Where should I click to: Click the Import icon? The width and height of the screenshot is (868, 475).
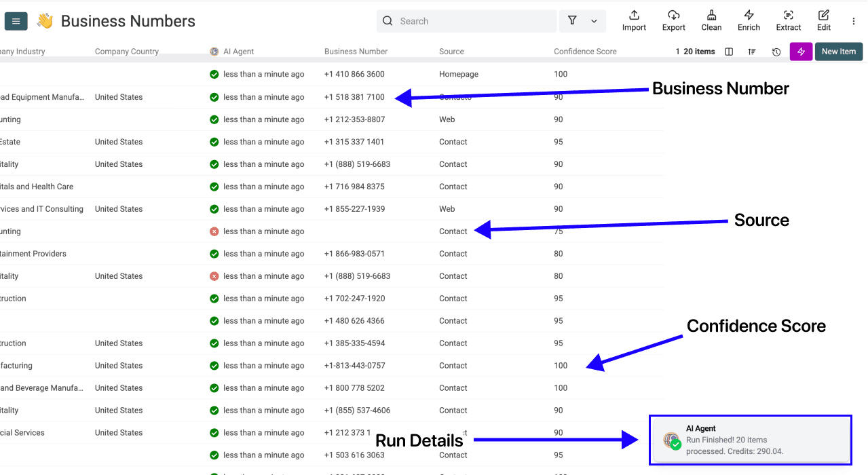pos(633,20)
